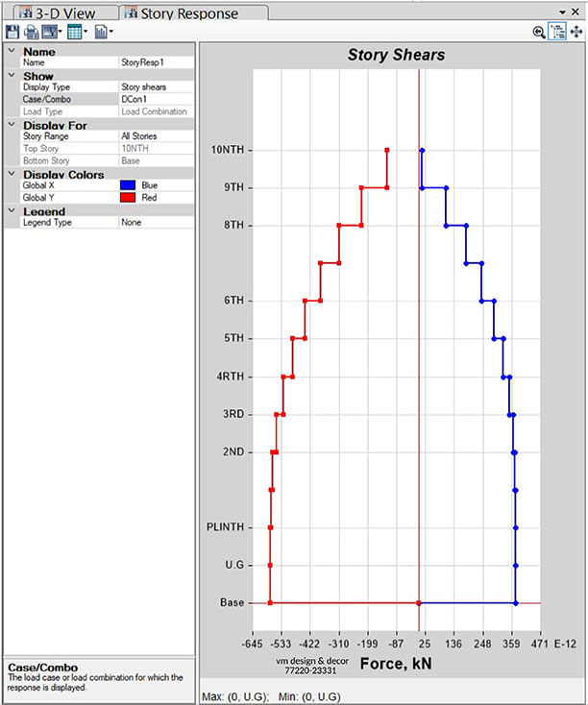Change the Display Type Story shears value
This screenshot has width=588, height=705.
pos(156,86)
